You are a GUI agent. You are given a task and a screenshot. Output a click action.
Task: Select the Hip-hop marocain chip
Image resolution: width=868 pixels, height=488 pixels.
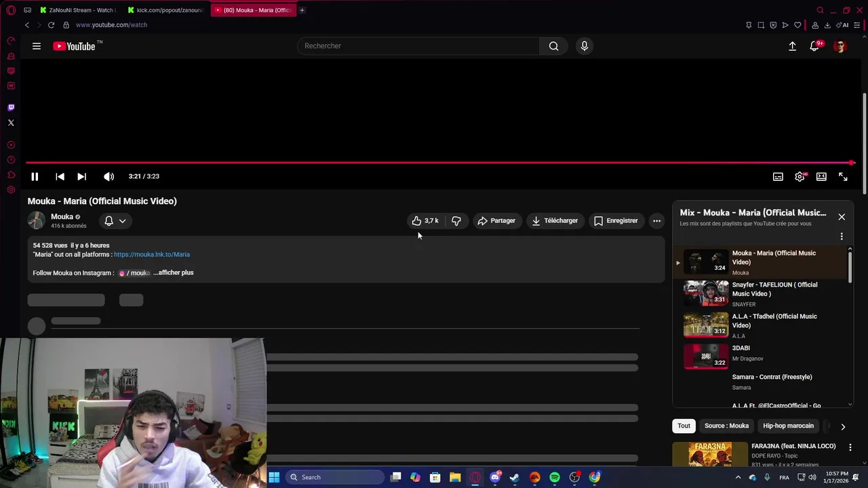click(788, 426)
